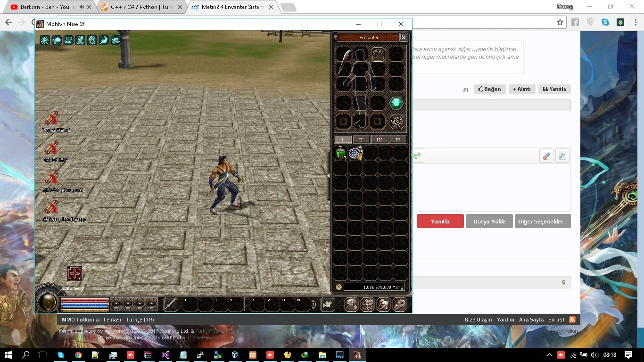Open the Bize Ulaşın footer link
Image resolution: width=644 pixels, height=362 pixels.
(478, 320)
